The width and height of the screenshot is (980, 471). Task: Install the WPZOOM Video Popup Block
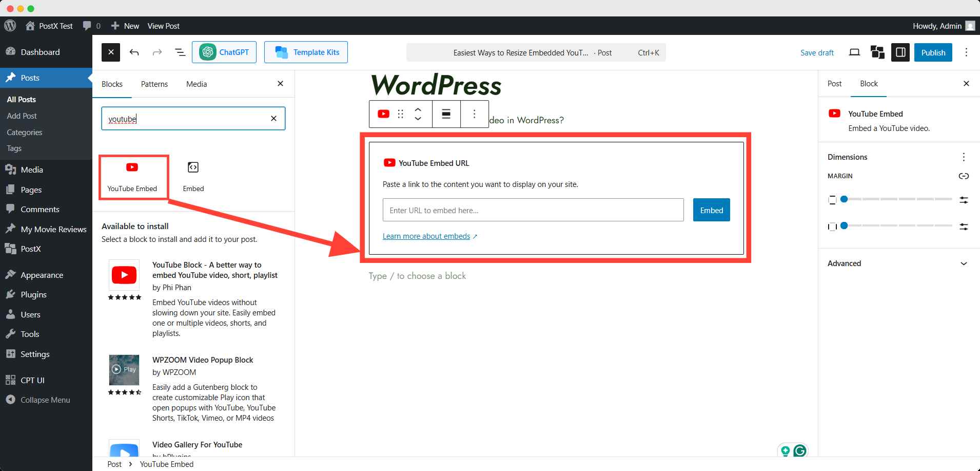click(x=193, y=389)
